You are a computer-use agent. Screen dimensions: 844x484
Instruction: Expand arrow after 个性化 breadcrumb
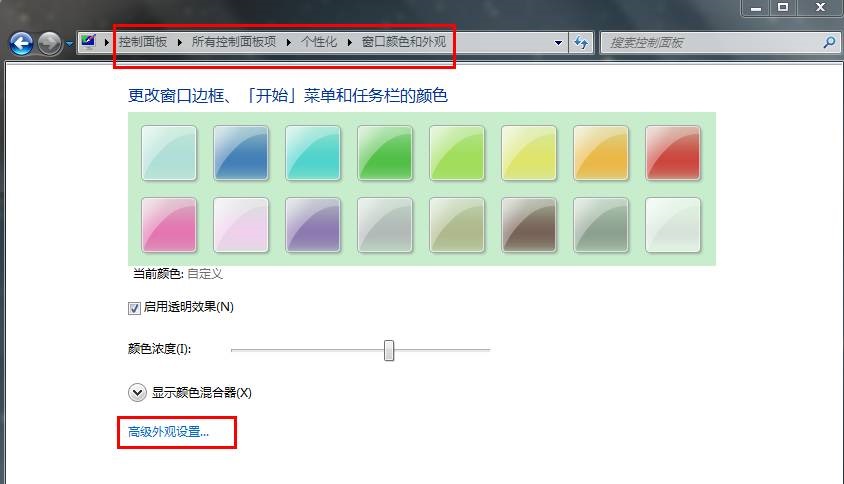point(349,42)
